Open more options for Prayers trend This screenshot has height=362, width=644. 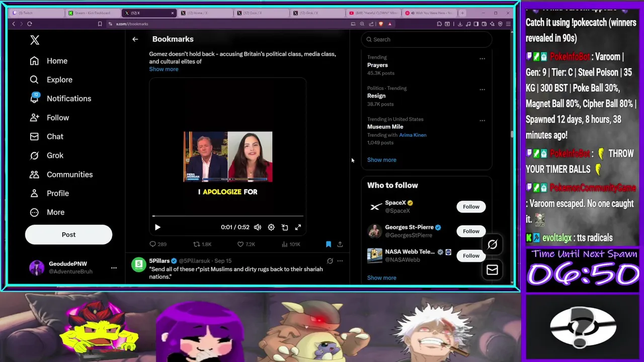pyautogui.click(x=482, y=59)
